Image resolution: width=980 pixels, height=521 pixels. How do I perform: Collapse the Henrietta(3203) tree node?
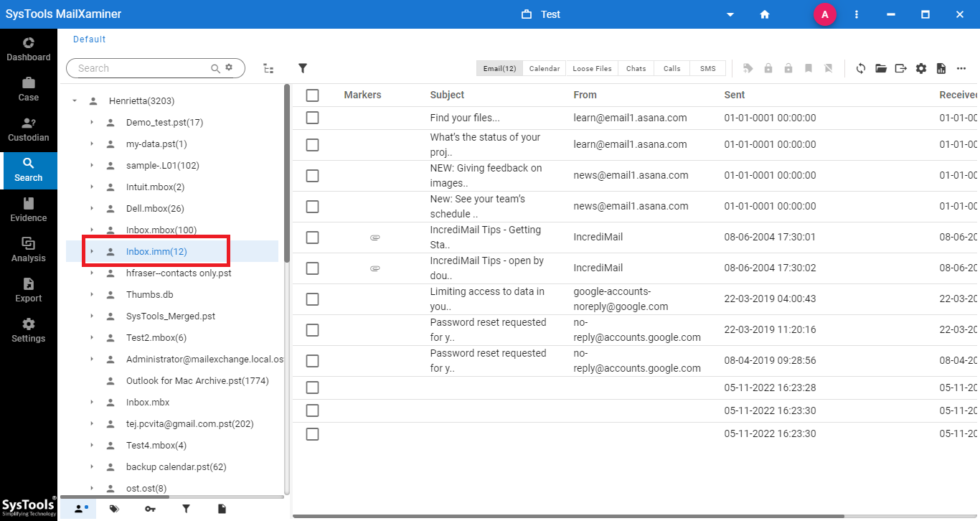tap(75, 101)
